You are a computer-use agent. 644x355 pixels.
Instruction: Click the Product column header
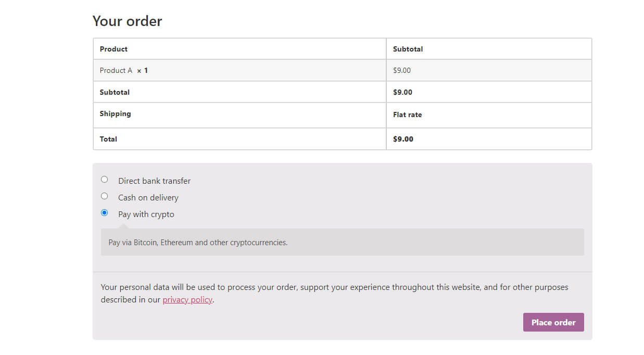[113, 48]
